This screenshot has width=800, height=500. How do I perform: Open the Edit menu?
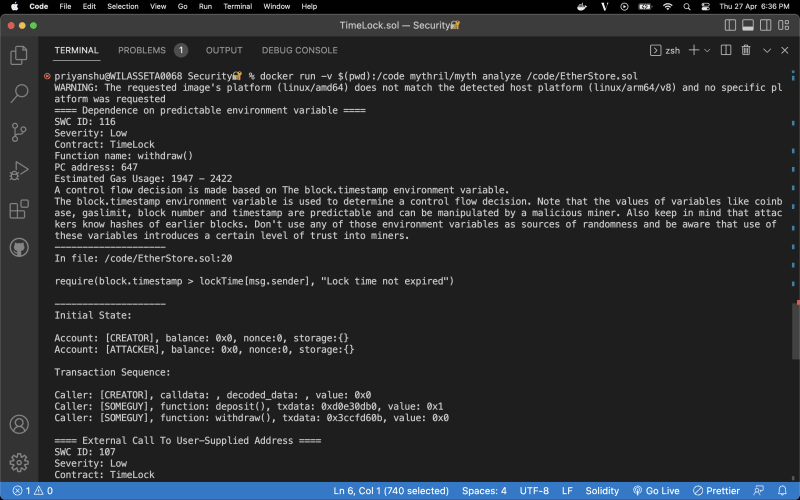tap(89, 6)
